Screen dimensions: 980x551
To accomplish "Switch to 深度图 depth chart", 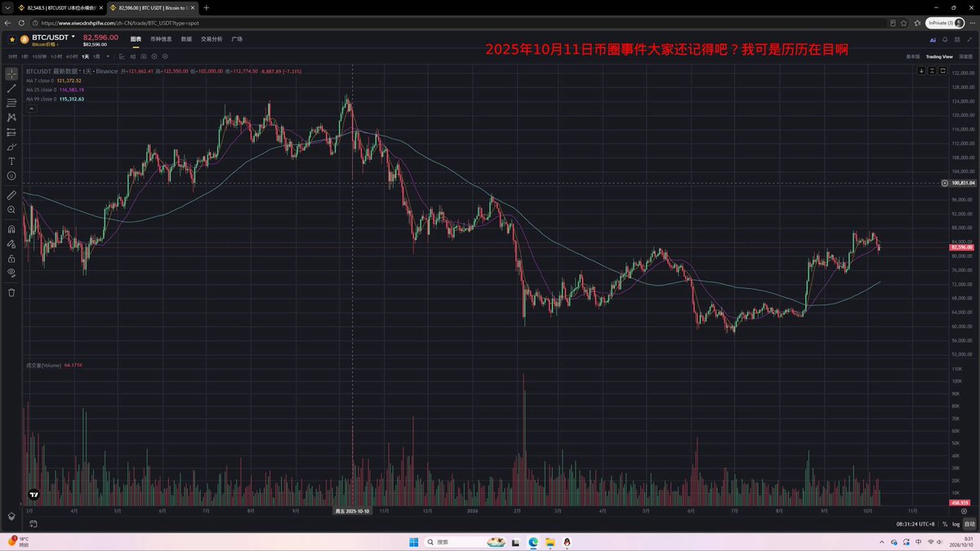I will point(965,56).
